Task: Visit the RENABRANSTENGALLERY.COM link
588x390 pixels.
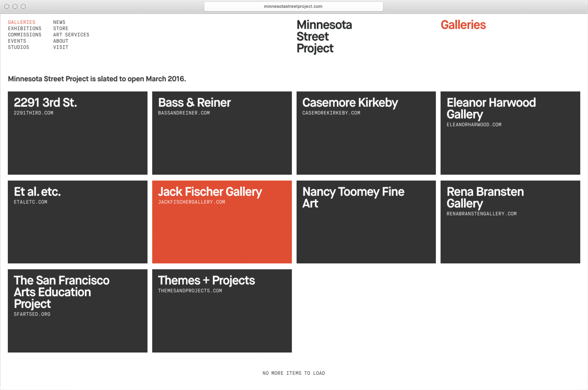Action: pos(482,214)
